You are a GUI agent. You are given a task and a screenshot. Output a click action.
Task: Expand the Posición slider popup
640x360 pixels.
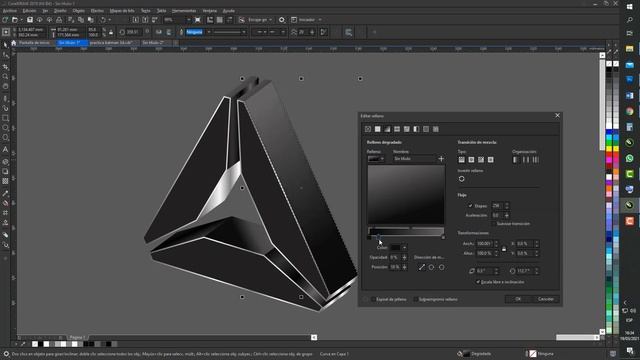point(404,267)
